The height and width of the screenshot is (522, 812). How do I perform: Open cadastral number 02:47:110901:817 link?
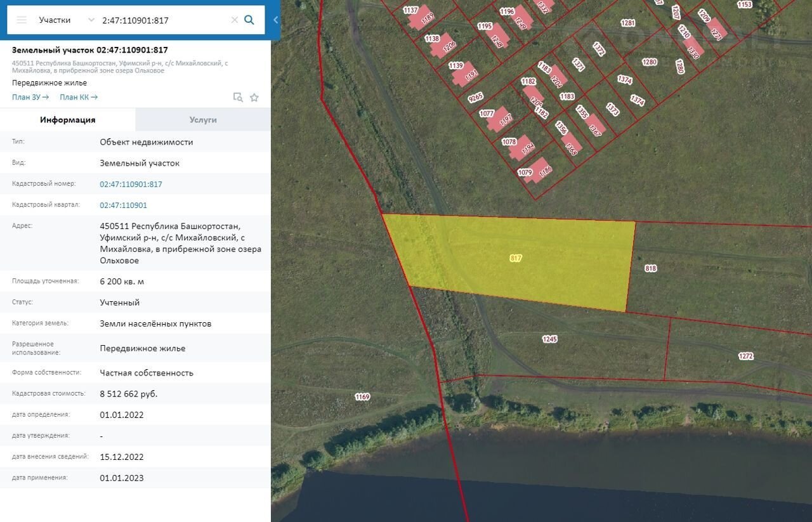pos(131,184)
